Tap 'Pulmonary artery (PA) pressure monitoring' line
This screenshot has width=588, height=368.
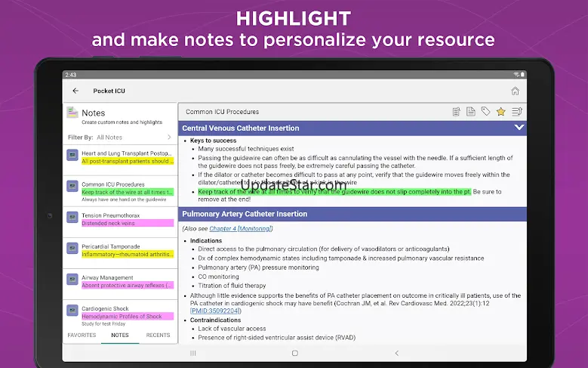click(258, 267)
